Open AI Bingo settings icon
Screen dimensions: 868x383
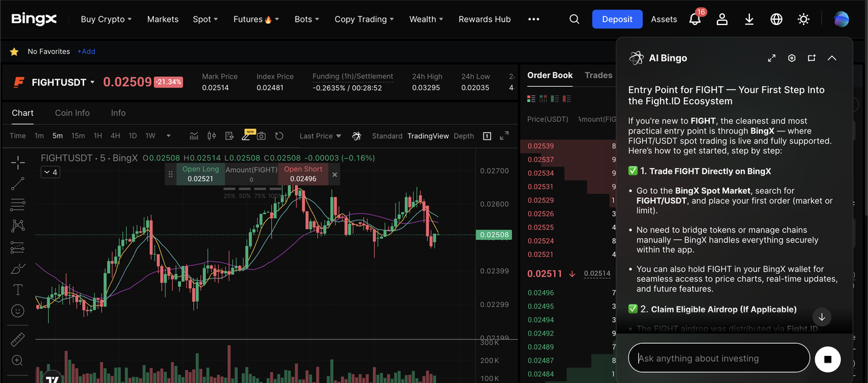pos(791,58)
